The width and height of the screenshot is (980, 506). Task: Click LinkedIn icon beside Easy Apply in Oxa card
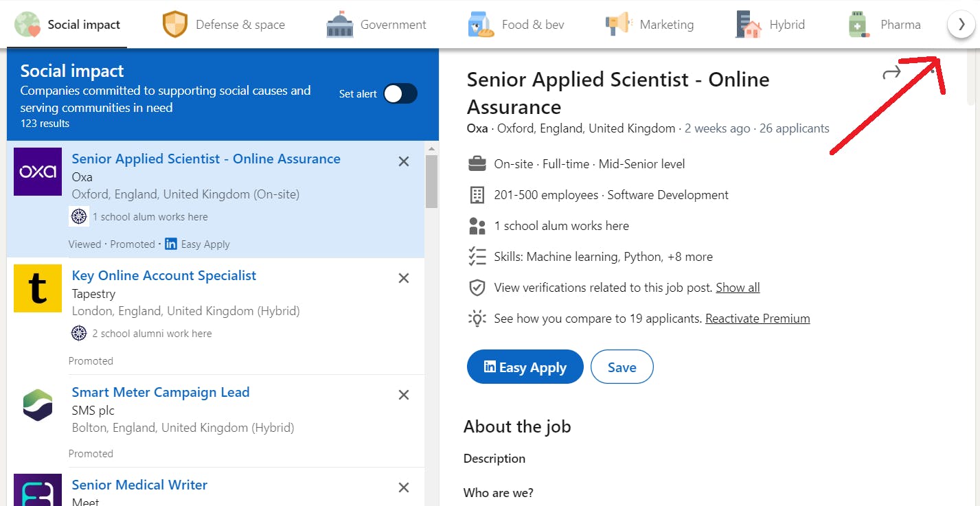pos(171,244)
